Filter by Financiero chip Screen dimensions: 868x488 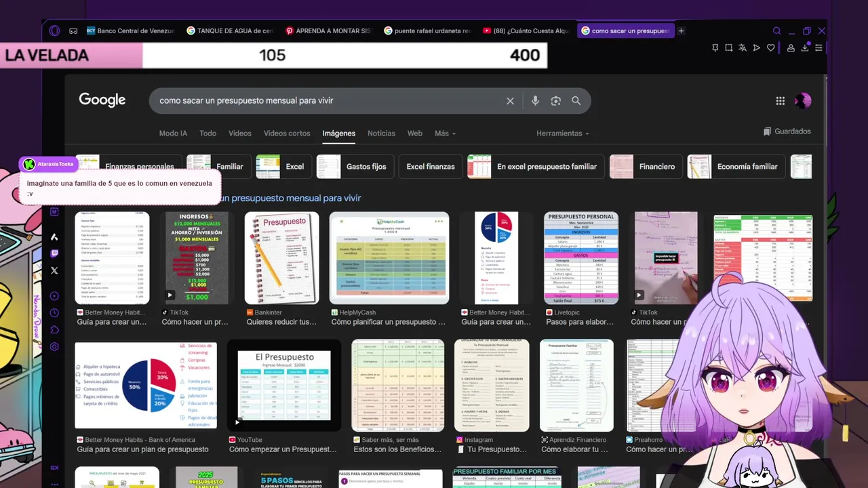(646, 167)
